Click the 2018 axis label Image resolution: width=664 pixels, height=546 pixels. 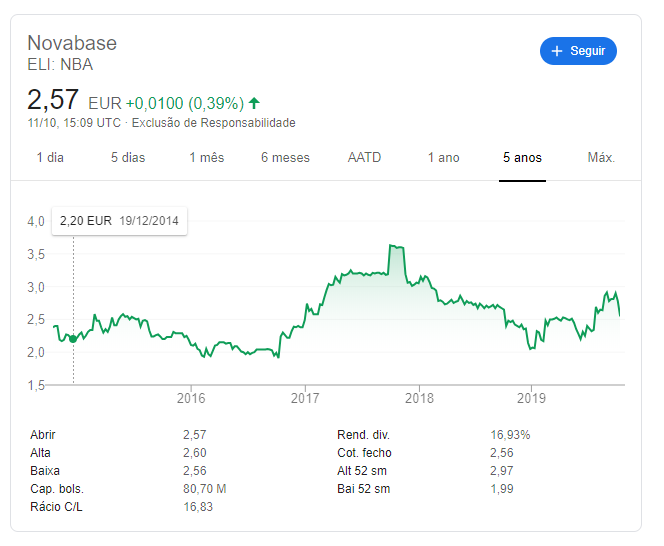click(x=419, y=398)
